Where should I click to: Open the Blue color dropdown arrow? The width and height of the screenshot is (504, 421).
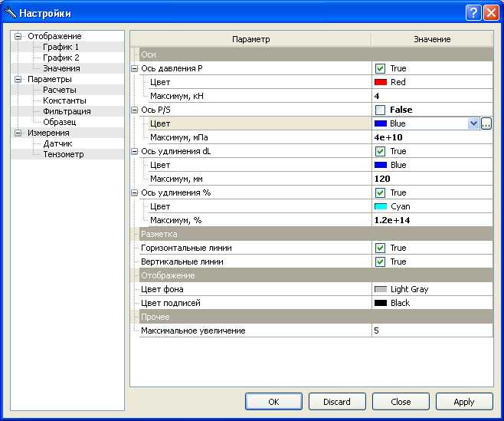coord(473,123)
